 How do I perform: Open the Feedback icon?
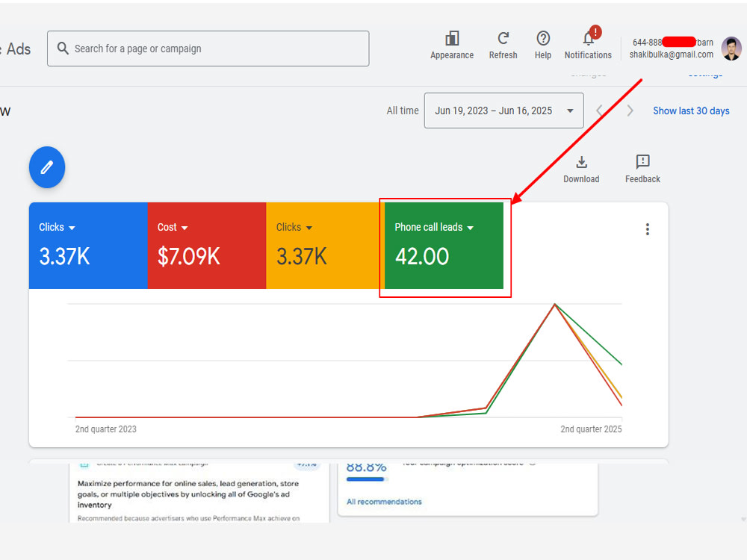point(642,162)
